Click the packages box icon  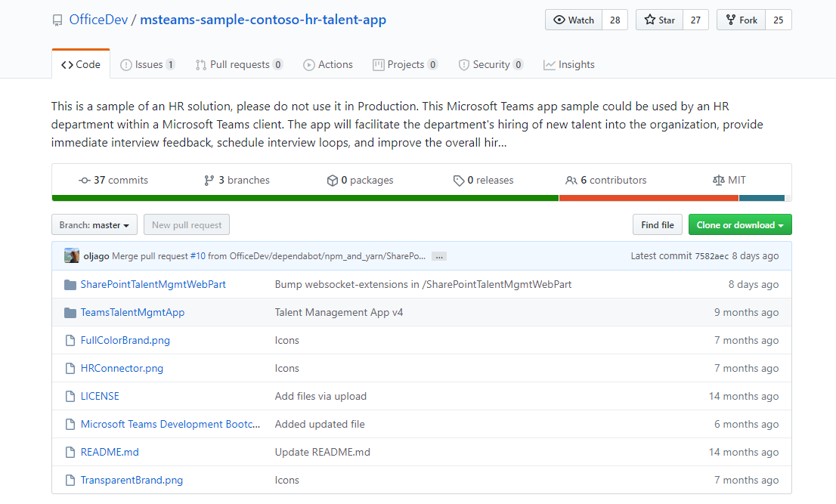332,181
